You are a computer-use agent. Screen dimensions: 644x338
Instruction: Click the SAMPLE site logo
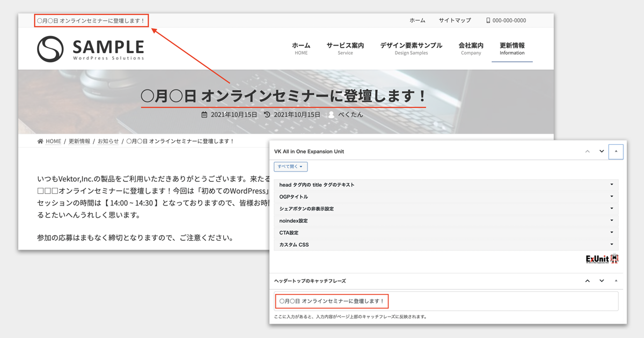[91, 48]
